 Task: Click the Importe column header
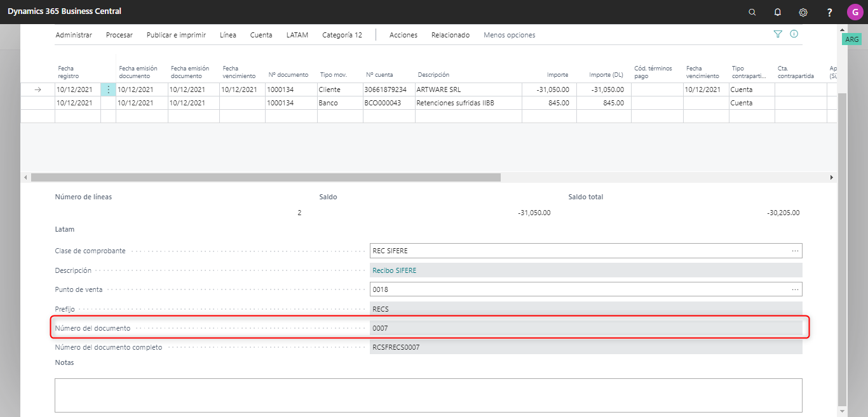558,75
